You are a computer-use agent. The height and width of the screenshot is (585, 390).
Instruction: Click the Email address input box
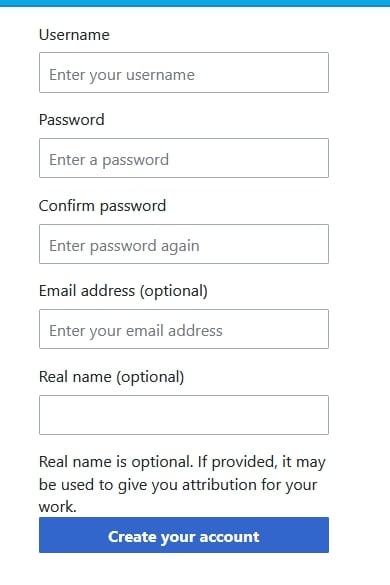point(184,329)
